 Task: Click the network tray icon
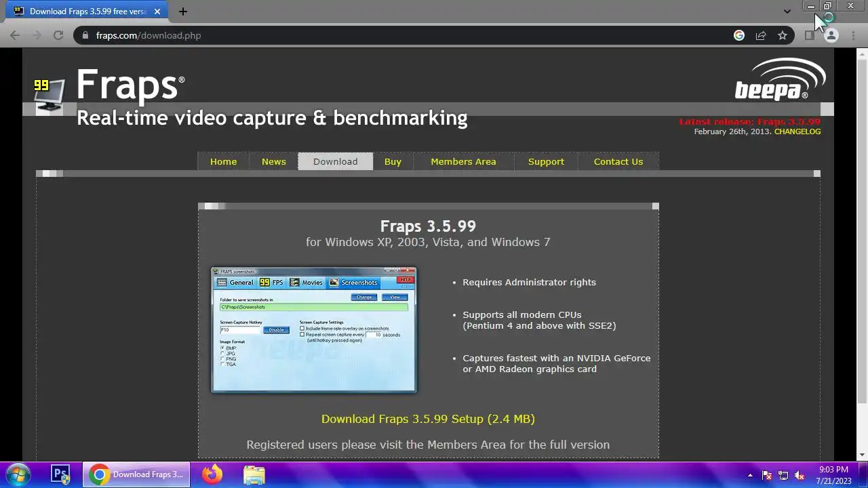[783, 475]
